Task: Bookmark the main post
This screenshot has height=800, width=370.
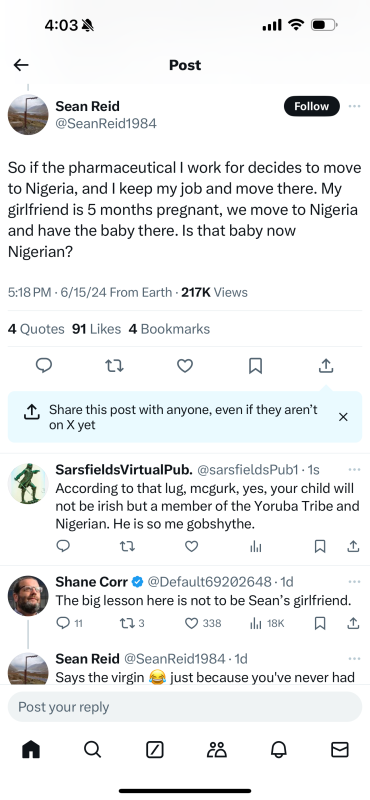Action: 255,366
